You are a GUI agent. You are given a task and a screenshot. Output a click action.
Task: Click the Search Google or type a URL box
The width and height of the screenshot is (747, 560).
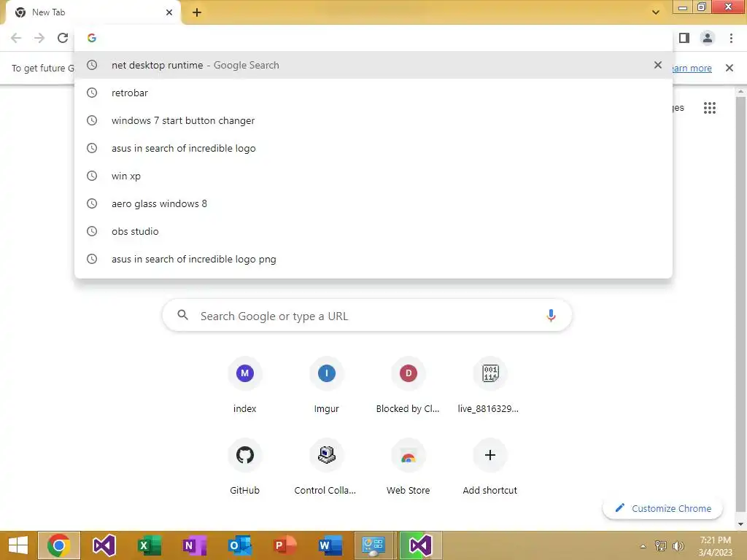click(x=367, y=316)
